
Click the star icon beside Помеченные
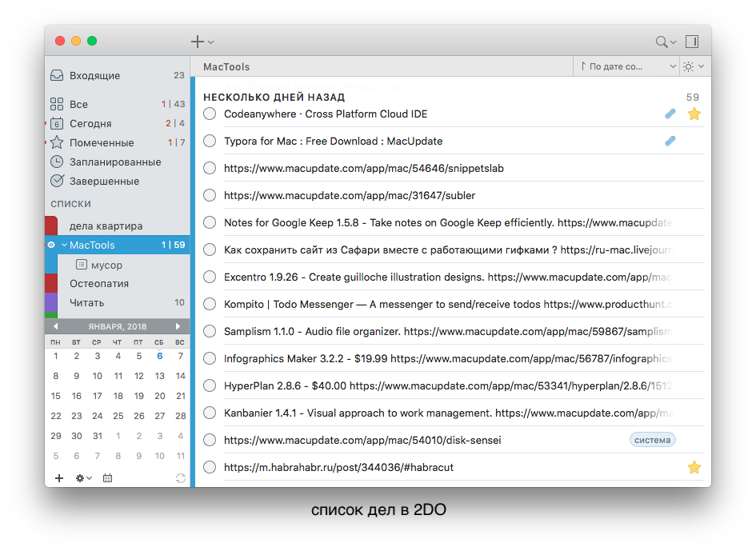(x=57, y=142)
